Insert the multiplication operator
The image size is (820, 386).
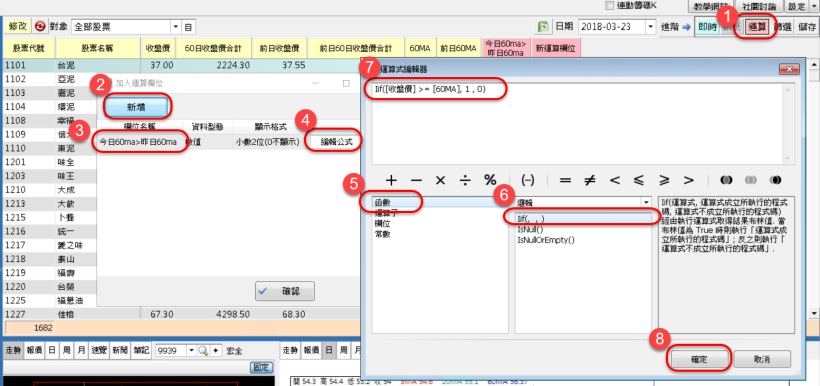pyautogui.click(x=440, y=180)
